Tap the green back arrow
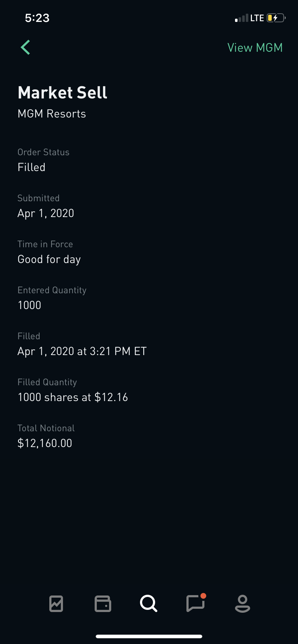Image resolution: width=298 pixels, height=644 pixels. click(x=26, y=47)
